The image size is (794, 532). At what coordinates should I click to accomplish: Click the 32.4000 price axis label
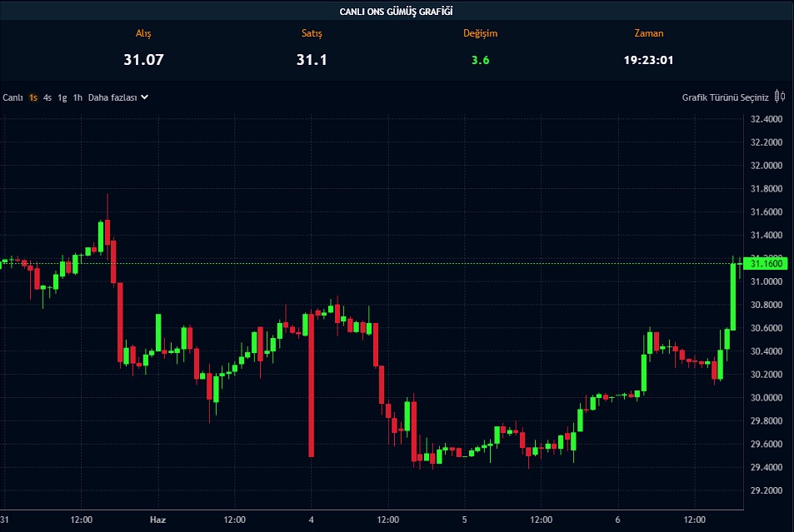point(766,119)
